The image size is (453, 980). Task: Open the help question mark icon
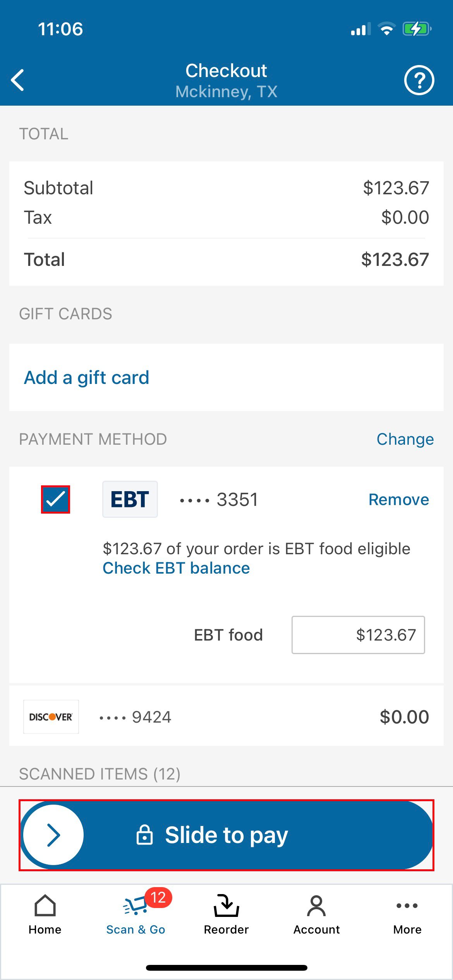click(419, 80)
